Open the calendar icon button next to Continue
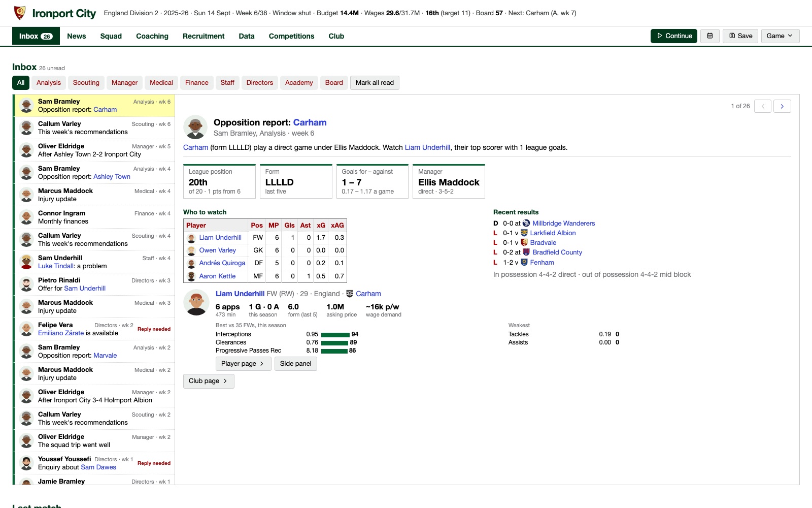The width and height of the screenshot is (812, 508). [x=710, y=36]
